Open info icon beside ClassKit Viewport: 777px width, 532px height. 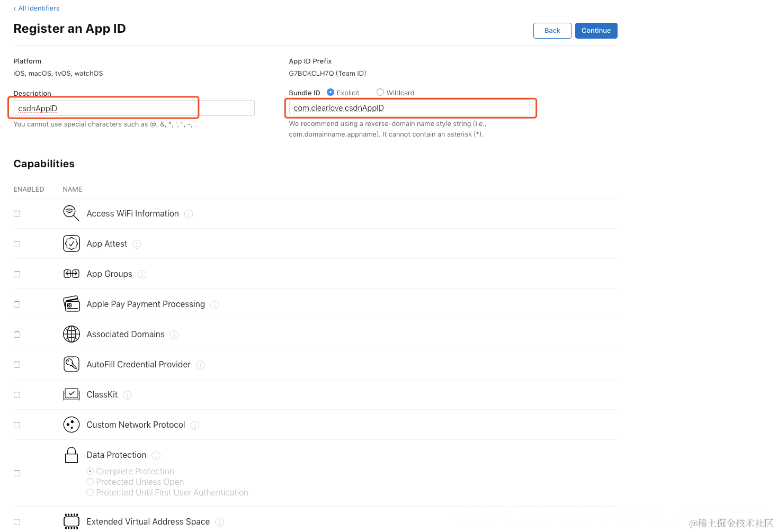tap(127, 395)
